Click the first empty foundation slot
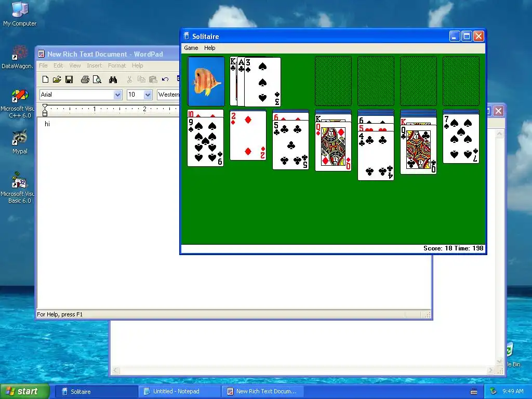This screenshot has height=399, width=532. click(333, 82)
